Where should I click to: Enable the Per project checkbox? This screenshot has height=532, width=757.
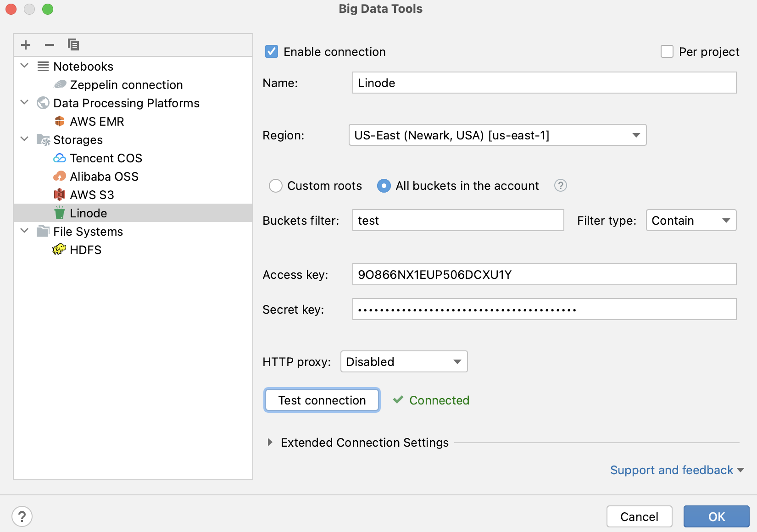point(666,51)
